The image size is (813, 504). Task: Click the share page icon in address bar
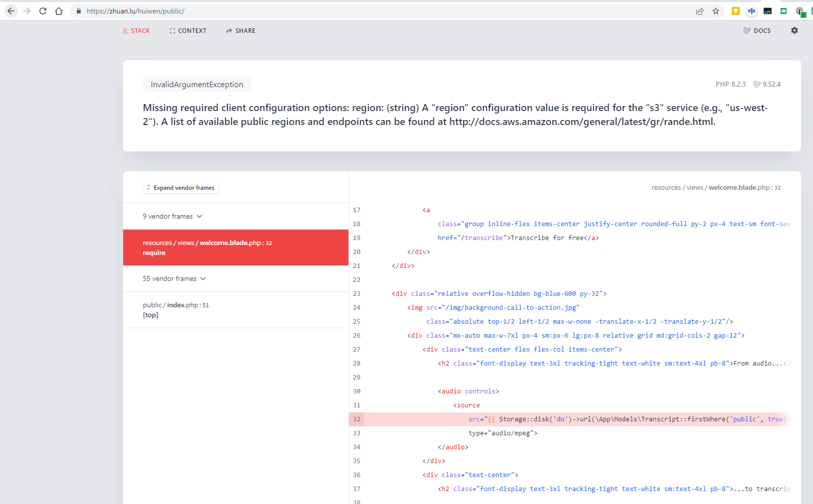pos(700,11)
